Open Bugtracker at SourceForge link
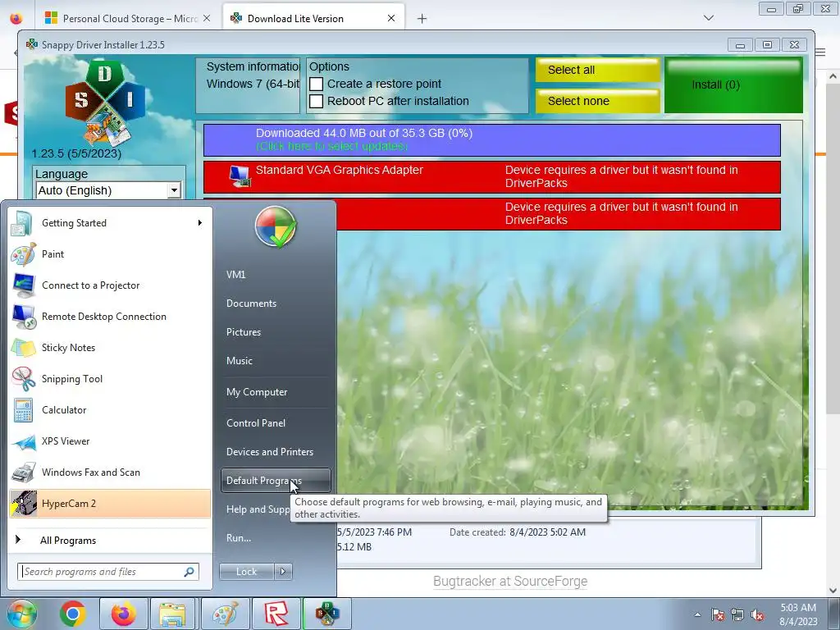 [x=510, y=582]
